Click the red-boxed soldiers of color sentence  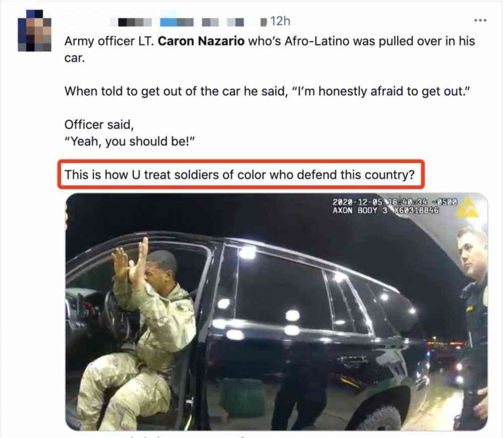240,175
